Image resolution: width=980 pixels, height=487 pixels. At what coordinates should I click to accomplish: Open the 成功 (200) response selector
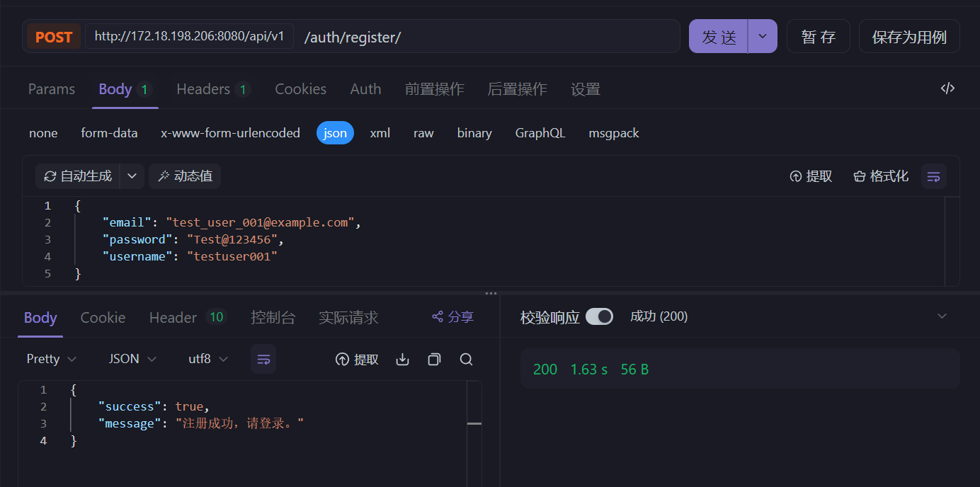[659, 316]
